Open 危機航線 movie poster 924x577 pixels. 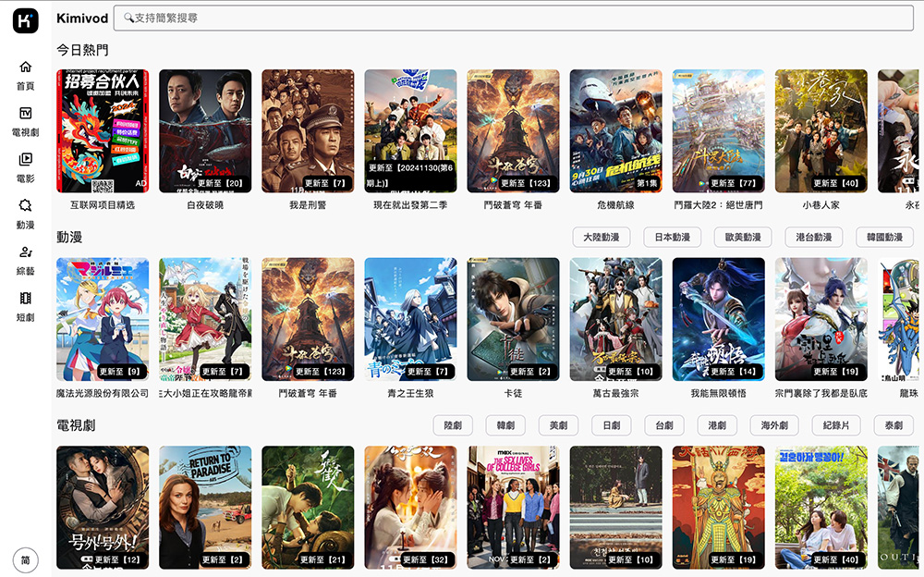(615, 130)
